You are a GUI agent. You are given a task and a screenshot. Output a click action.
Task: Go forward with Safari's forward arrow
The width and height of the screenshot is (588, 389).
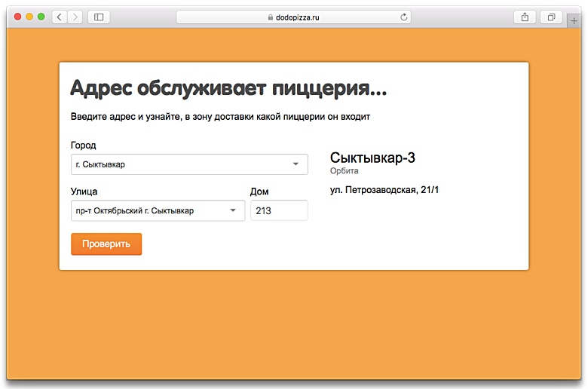pos(75,17)
